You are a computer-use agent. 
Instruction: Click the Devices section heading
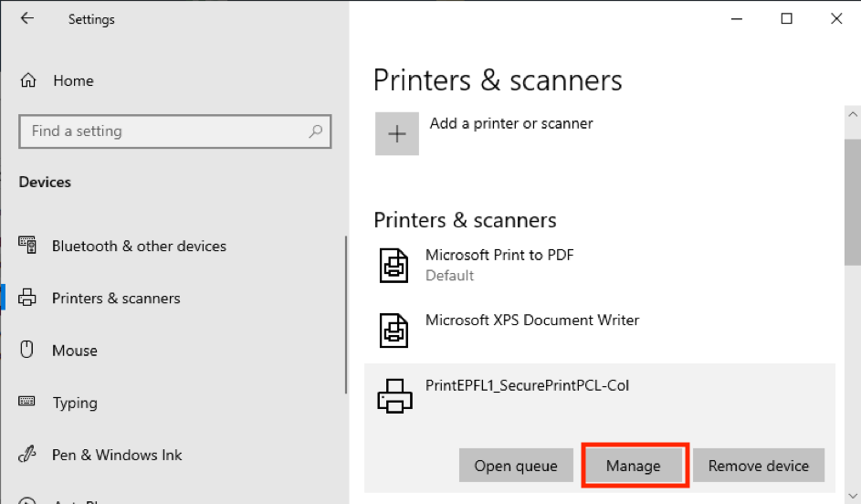[x=45, y=183]
